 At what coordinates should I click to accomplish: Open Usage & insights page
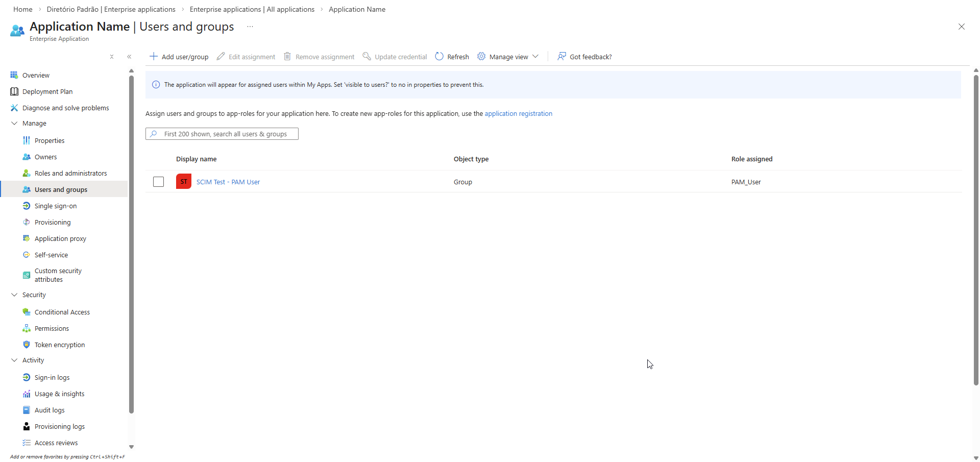click(x=59, y=394)
